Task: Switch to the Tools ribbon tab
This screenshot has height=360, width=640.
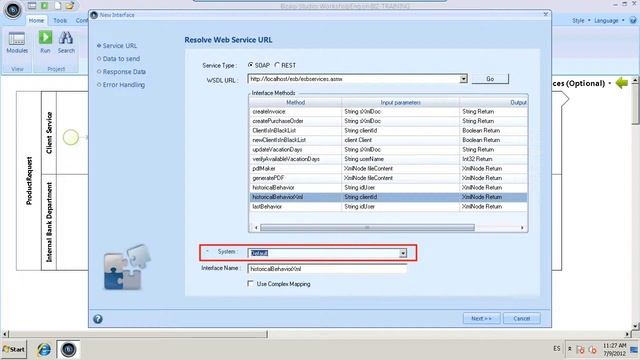Action: tap(60, 20)
